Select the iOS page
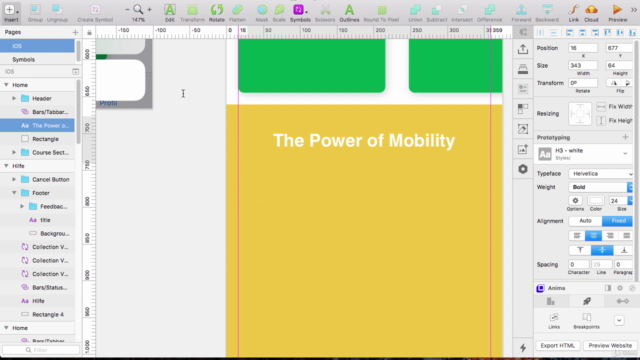640x360 pixels. pos(37,46)
